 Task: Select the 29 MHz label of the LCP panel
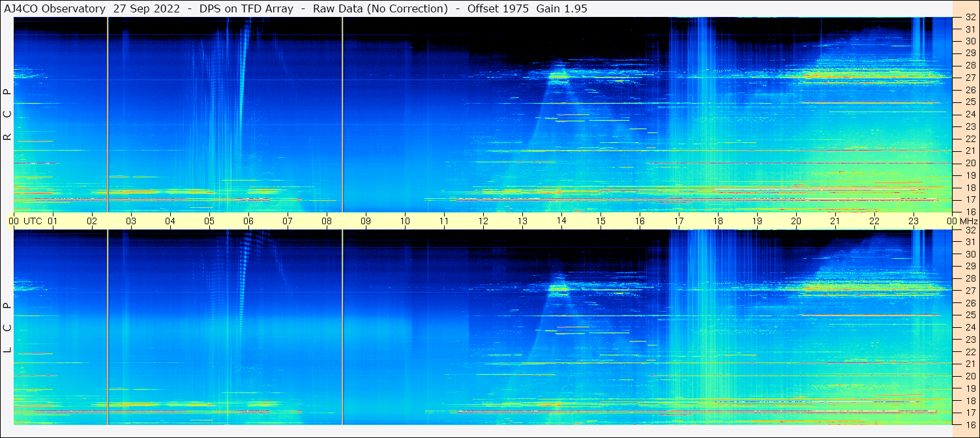click(x=970, y=266)
